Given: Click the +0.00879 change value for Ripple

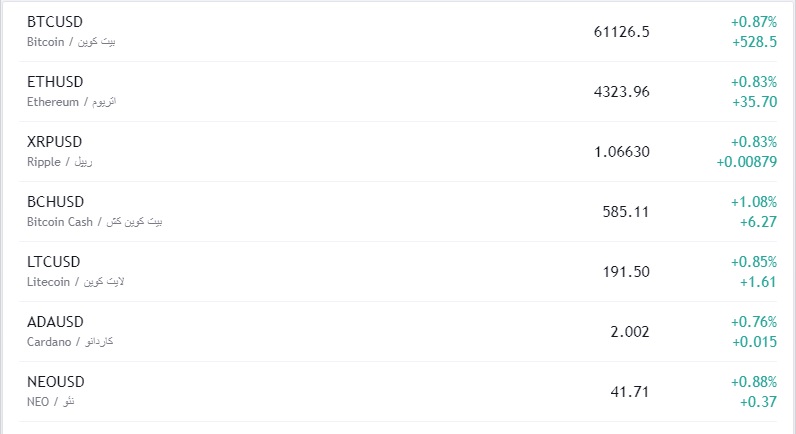Looking at the screenshot, I should point(746,161).
